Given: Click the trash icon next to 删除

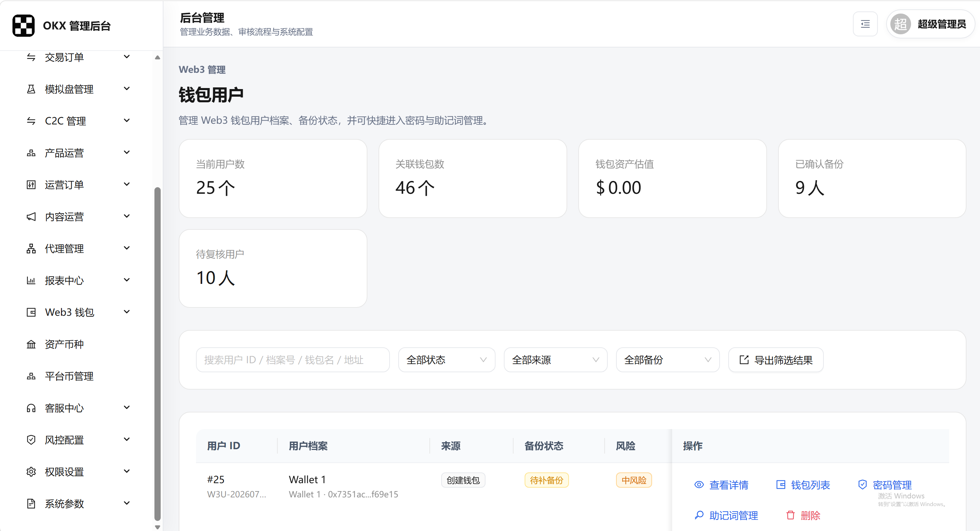Looking at the screenshot, I should point(790,515).
